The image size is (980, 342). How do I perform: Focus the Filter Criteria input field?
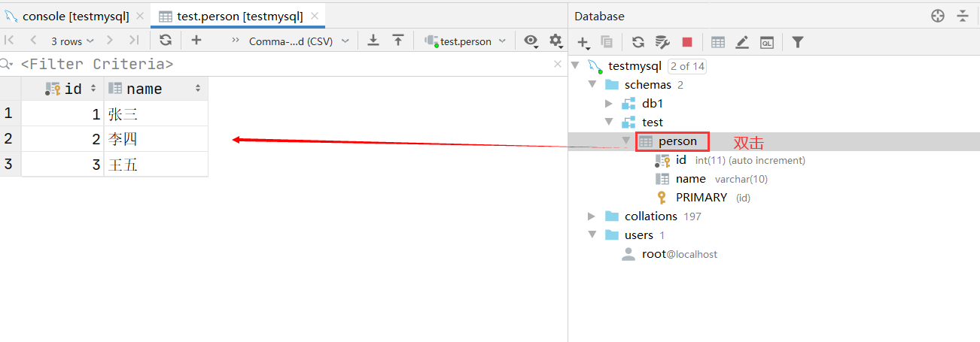[285, 65]
